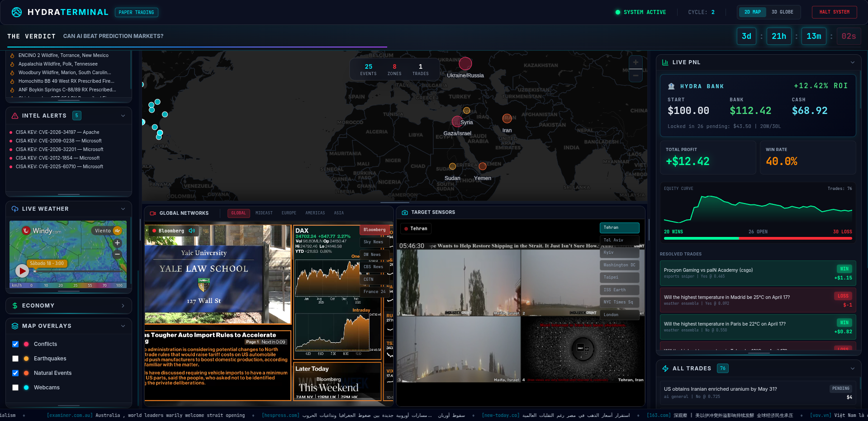
Task: Enable the Earthquakes overlay checkbox
Action: click(x=15, y=359)
